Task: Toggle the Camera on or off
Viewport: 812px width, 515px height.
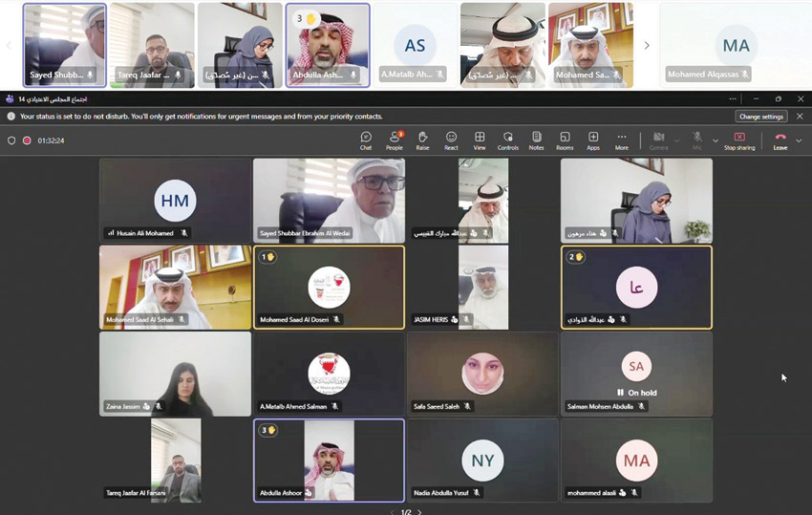Action: 658,140
